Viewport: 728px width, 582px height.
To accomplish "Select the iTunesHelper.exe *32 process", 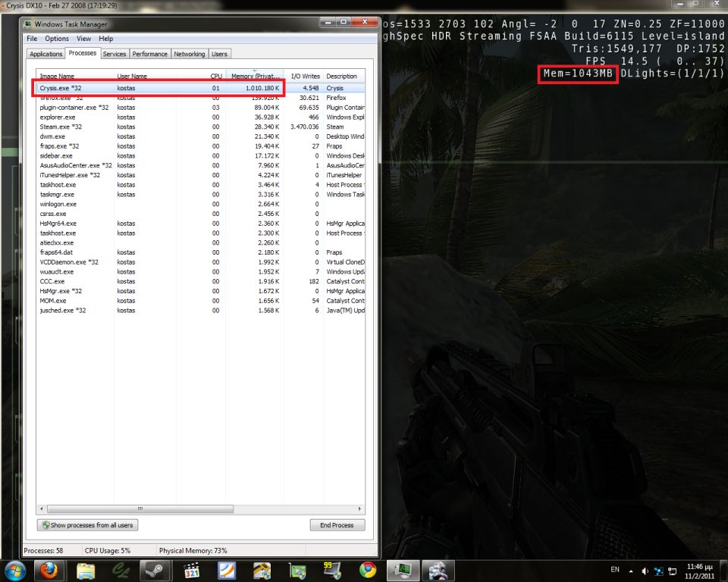I will pos(200,176).
